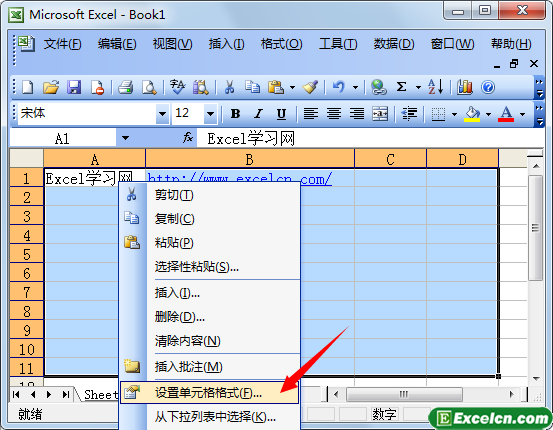The image size is (553, 430).
Task: Select column B header
Action: 250,159
